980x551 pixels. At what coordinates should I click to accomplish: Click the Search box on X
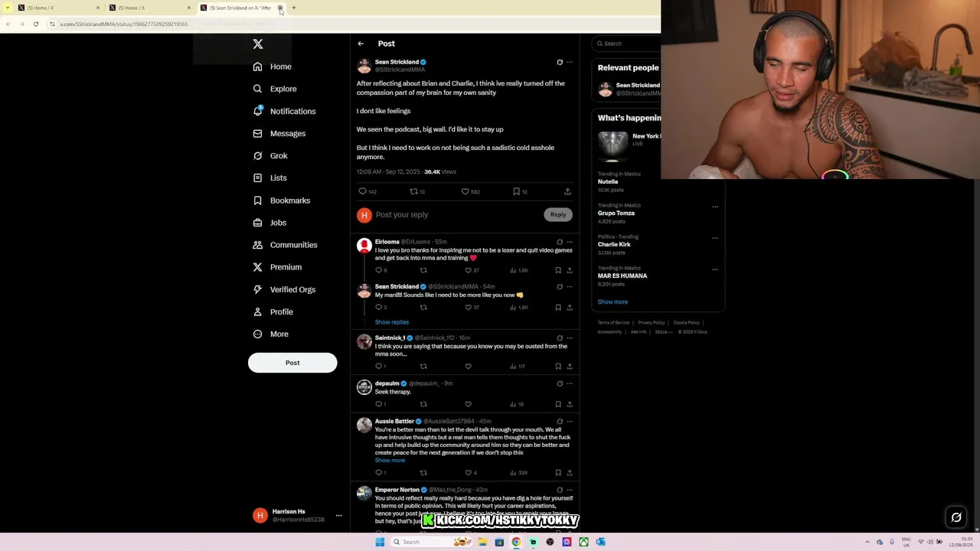628,44
